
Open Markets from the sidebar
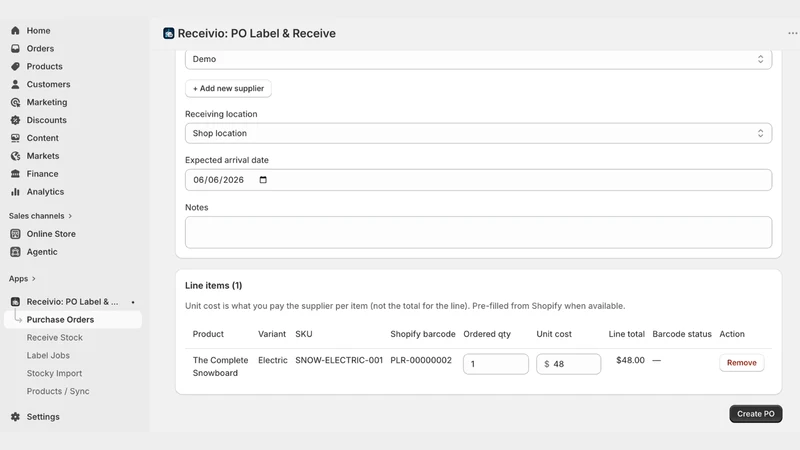43,156
